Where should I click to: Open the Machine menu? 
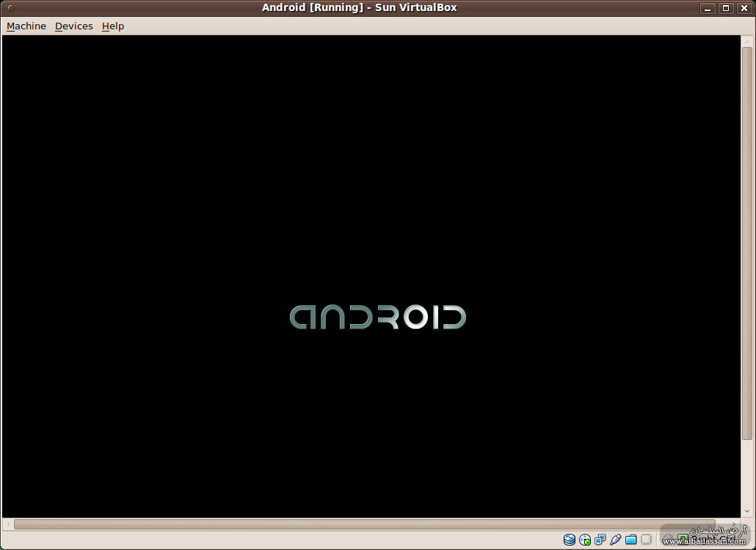click(26, 26)
